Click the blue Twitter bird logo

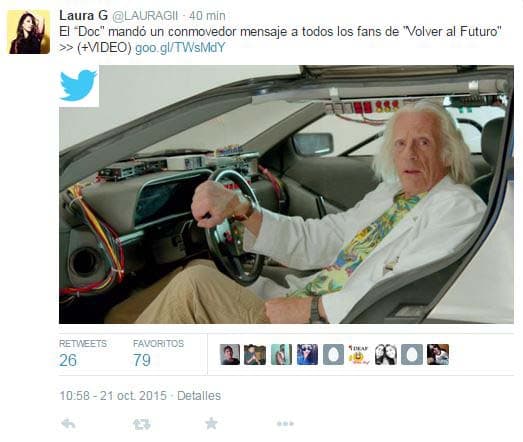point(79,86)
